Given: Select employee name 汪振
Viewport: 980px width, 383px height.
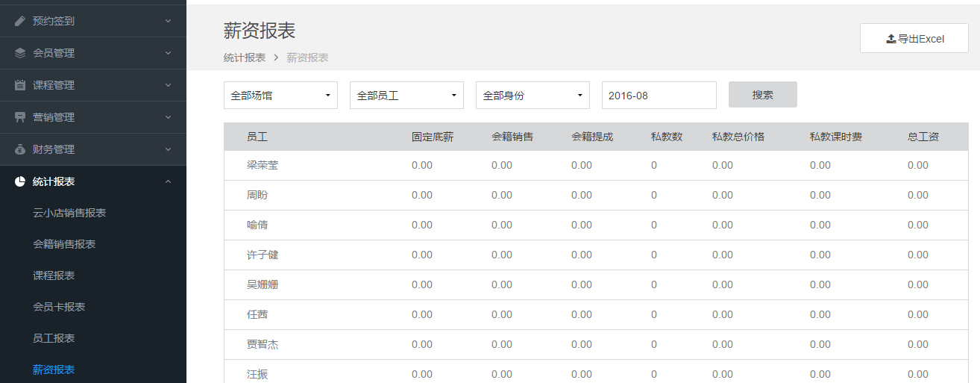Looking at the screenshot, I should coord(257,374).
